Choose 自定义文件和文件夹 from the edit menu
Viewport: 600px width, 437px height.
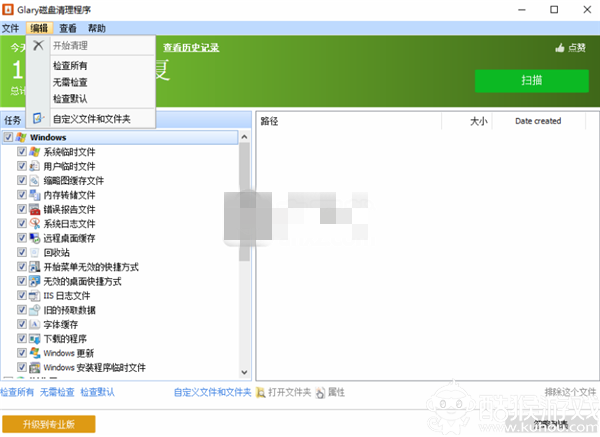click(103, 119)
